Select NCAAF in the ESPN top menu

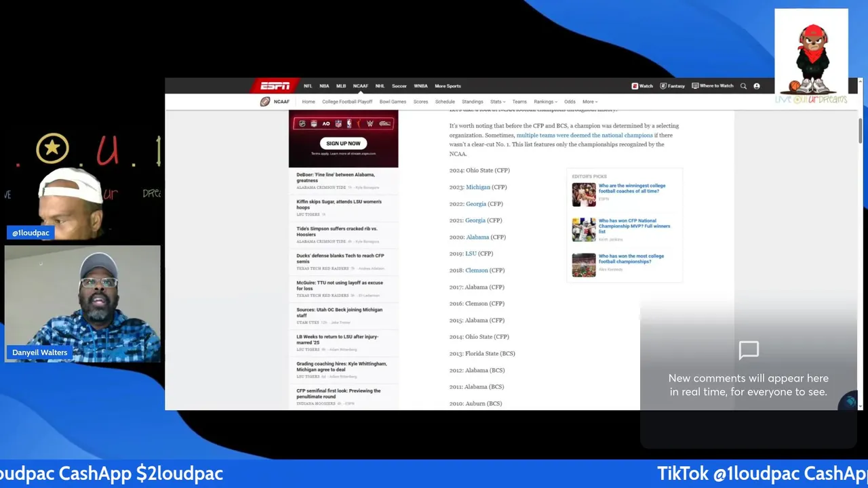[361, 86]
